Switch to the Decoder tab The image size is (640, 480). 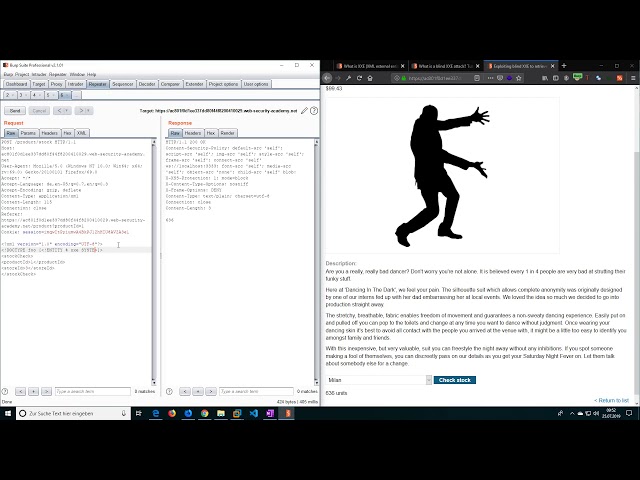147,84
